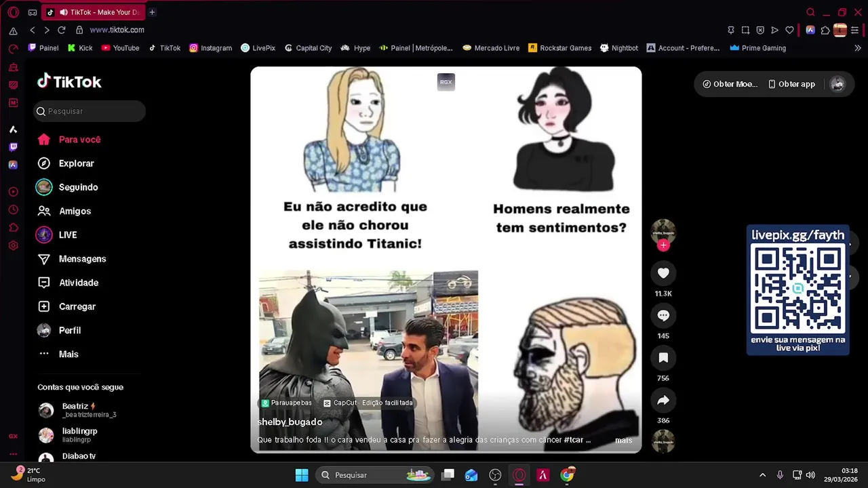This screenshot has width=868, height=488.
Task: Open the Rockstar Games bookmark
Action: pos(560,48)
